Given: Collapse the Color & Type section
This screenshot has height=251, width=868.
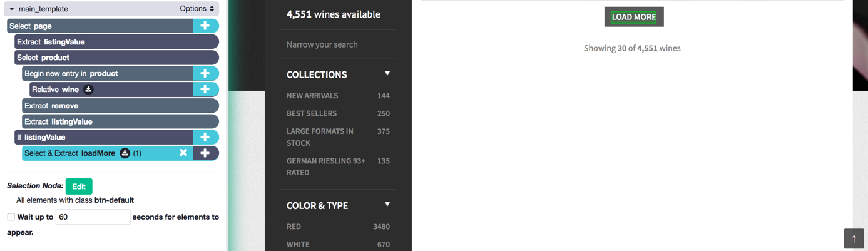Looking at the screenshot, I should tap(387, 205).
